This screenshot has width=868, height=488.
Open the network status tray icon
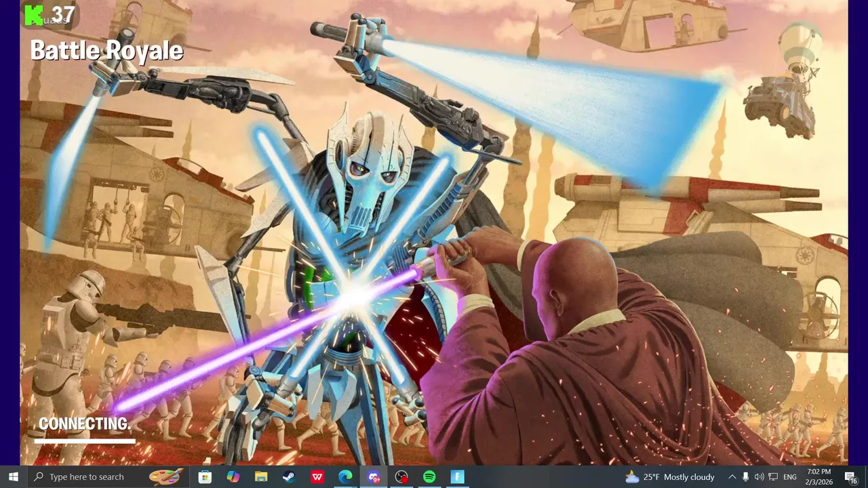(773, 477)
